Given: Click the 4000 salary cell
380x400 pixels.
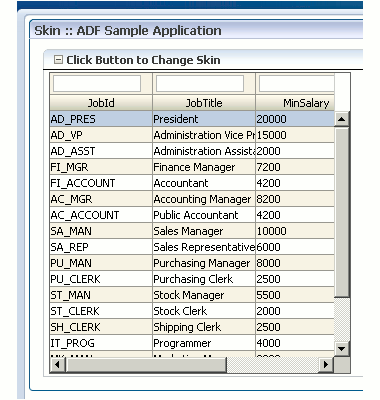Looking at the screenshot, I should (295, 343).
